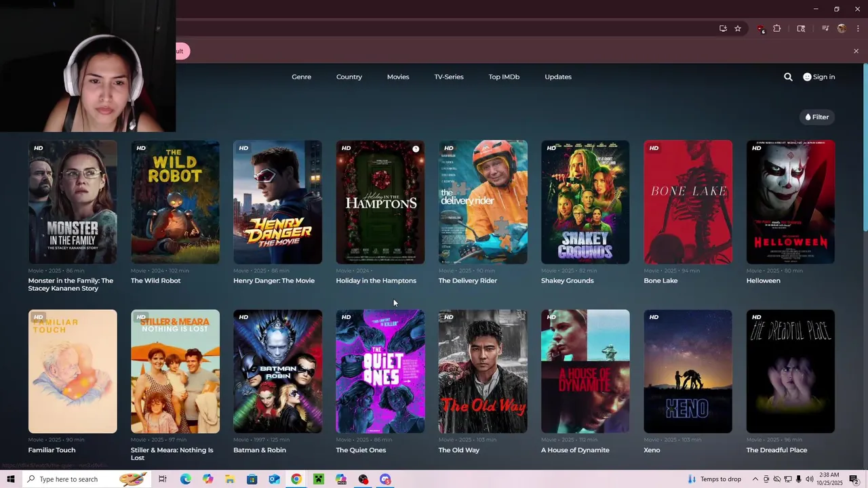Image resolution: width=868 pixels, height=488 pixels.
Task: Open Henry Danger: The Movie poster
Action: [277, 202]
